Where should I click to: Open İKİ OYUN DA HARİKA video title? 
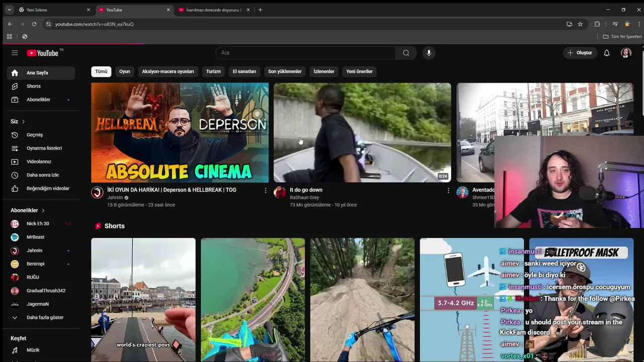point(172,190)
